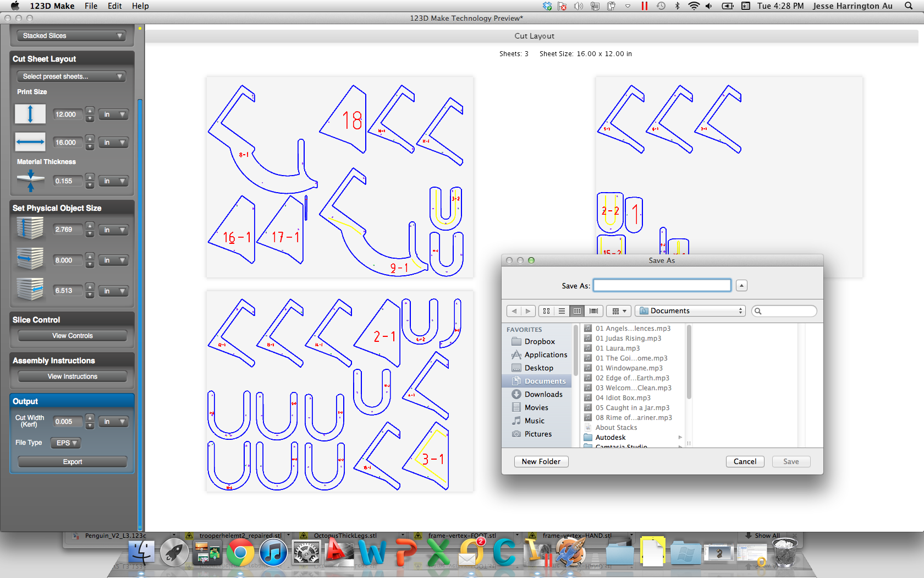Open Wi-Fi menu bar icon
The width and height of the screenshot is (924, 578).
pyautogui.click(x=694, y=6)
